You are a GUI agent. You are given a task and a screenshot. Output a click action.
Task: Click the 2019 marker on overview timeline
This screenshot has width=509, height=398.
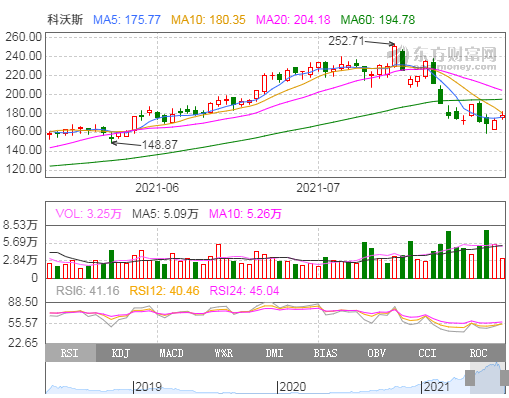149,387
